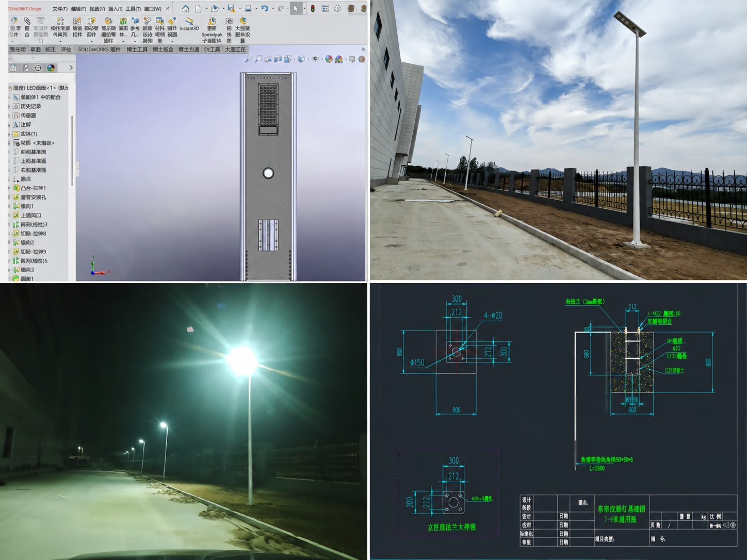Select the 线性零部件阵列 pattern tool
The height and width of the screenshot is (560, 747).
[60, 28]
